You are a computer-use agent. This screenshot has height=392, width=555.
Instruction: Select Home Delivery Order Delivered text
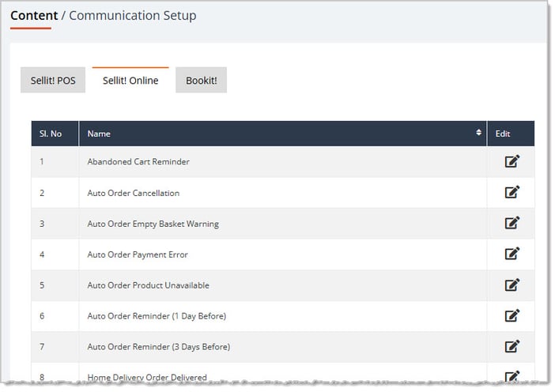147,378
